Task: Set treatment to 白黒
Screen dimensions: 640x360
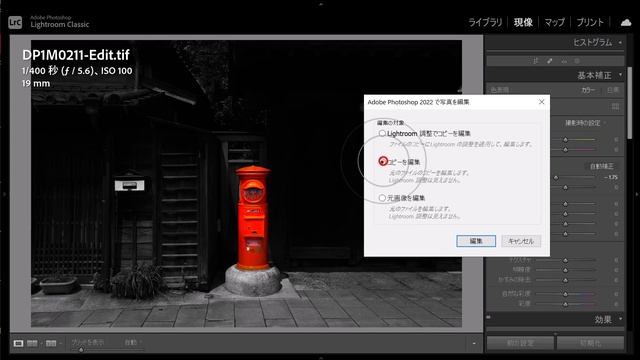Action: click(x=613, y=90)
